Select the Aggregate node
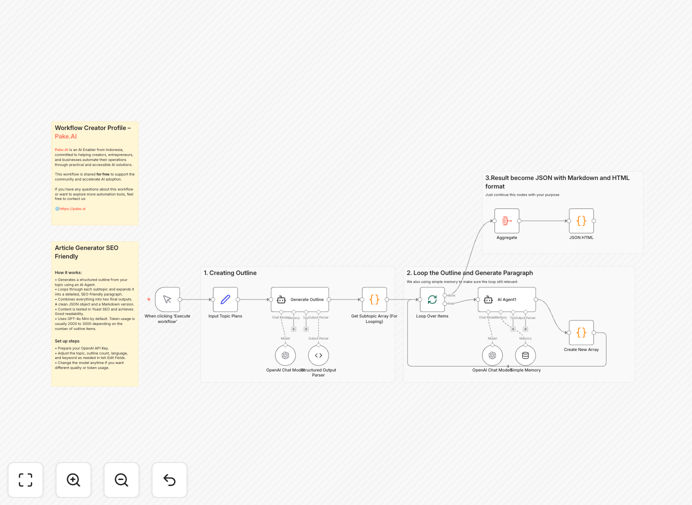Screen dimensions: 692x505 tap(507, 221)
